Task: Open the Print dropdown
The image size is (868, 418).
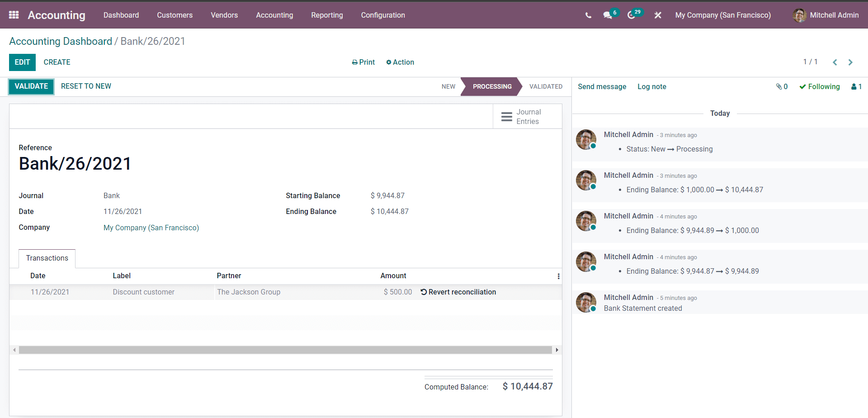Action: [x=363, y=62]
